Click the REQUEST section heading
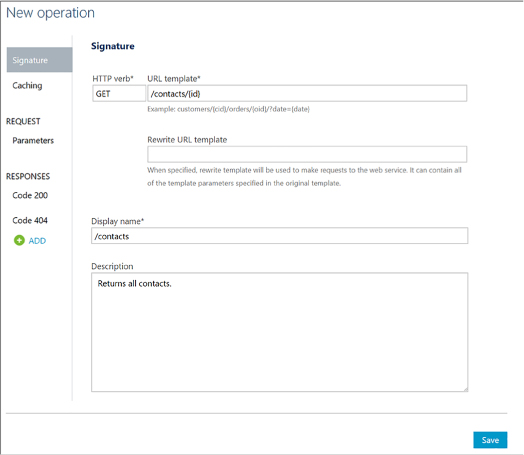Screen dimensions: 524x455 click(23, 121)
